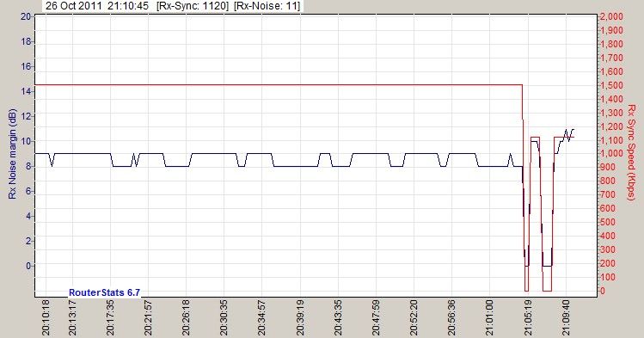
Task: Select the 21:01:00 time label
Action: tap(489, 317)
